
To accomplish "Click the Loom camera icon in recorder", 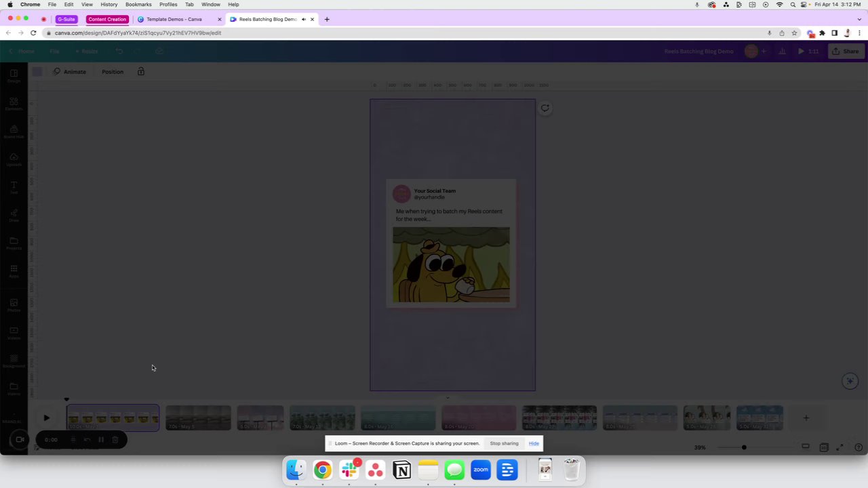I will click(20, 440).
